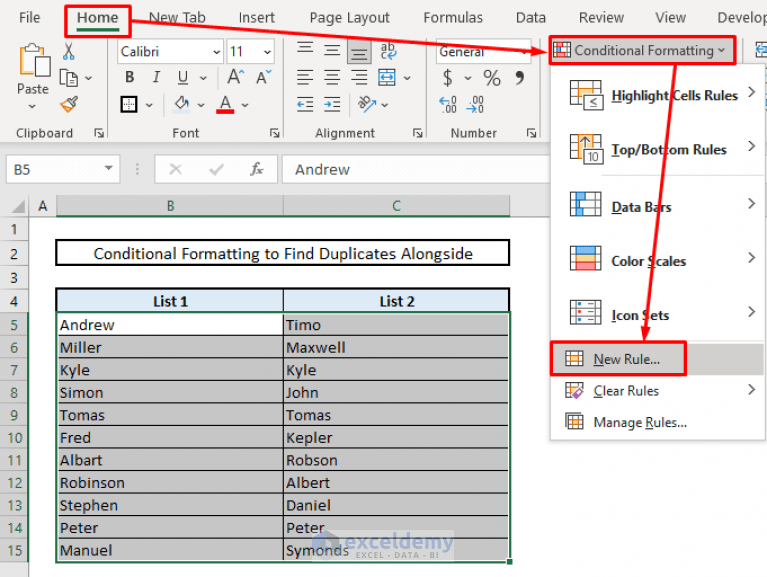
Task: Open Clipboard dialog launcher
Action: (x=99, y=133)
